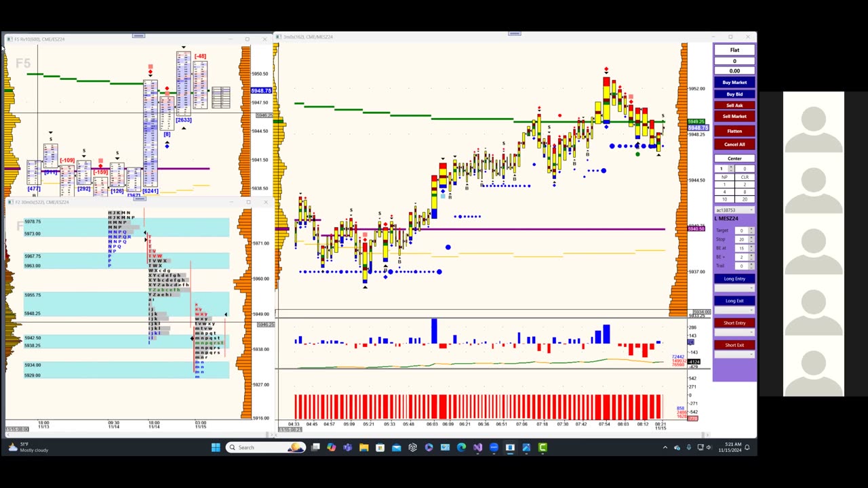
Task: Click the [2633] delta label on F5 chart
Action: tap(183, 120)
